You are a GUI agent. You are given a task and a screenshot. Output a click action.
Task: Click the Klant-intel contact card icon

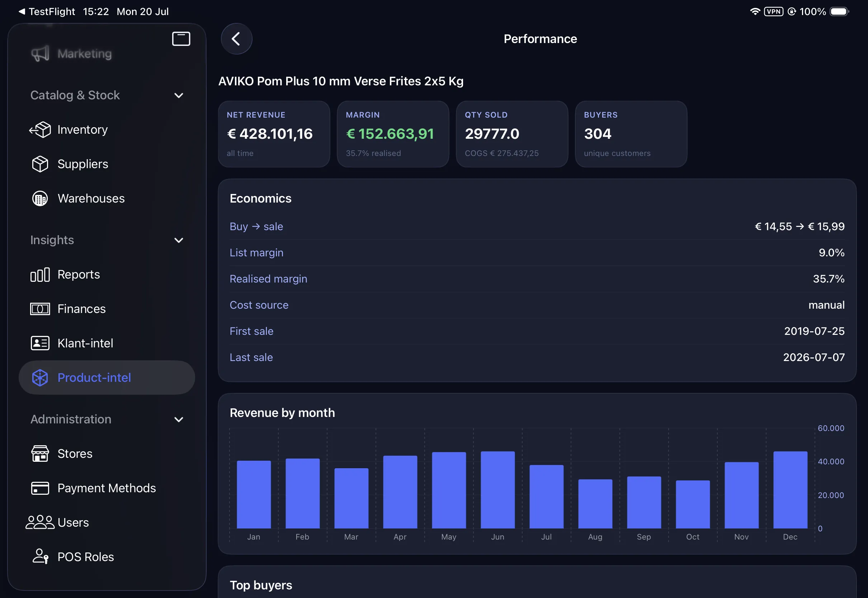click(40, 343)
